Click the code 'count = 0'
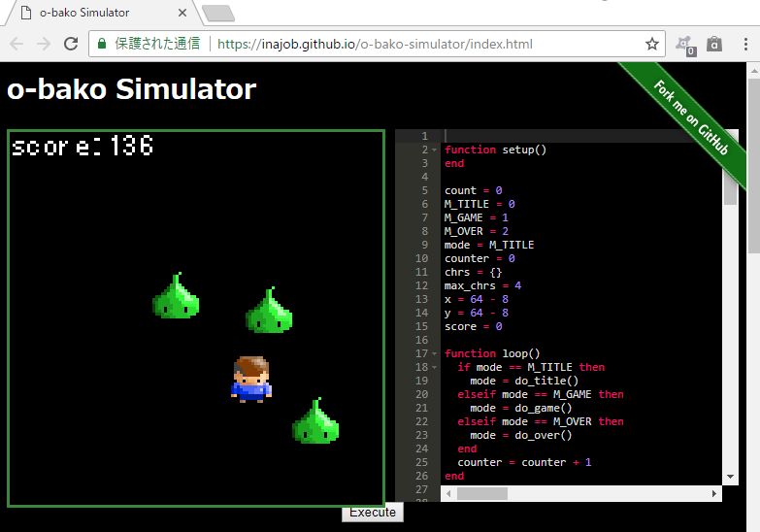760x532 pixels. [474, 190]
